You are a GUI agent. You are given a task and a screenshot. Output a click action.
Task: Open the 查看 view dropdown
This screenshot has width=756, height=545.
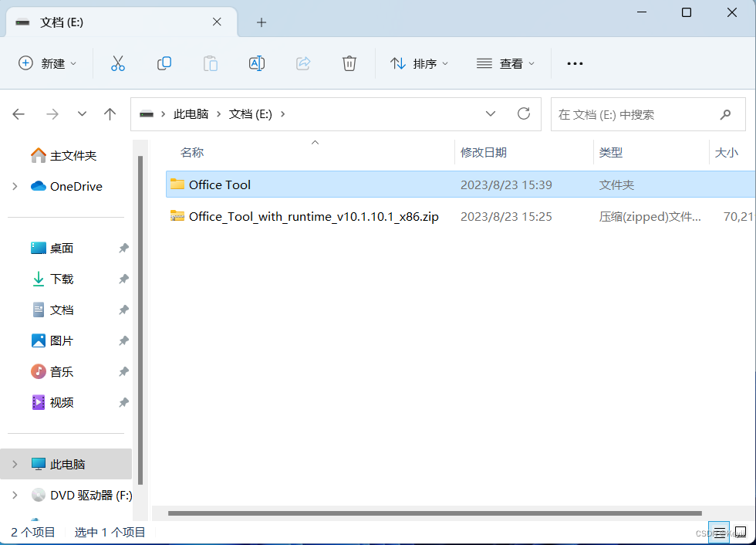tap(505, 63)
